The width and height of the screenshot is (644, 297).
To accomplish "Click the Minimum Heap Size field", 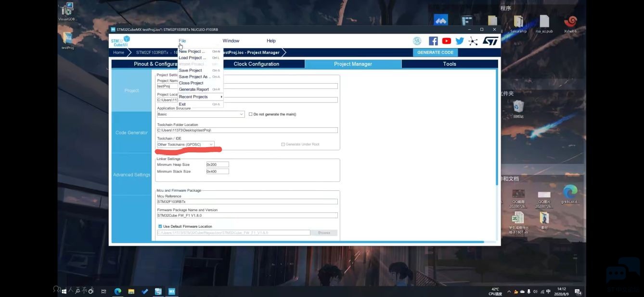I will 218,164.
